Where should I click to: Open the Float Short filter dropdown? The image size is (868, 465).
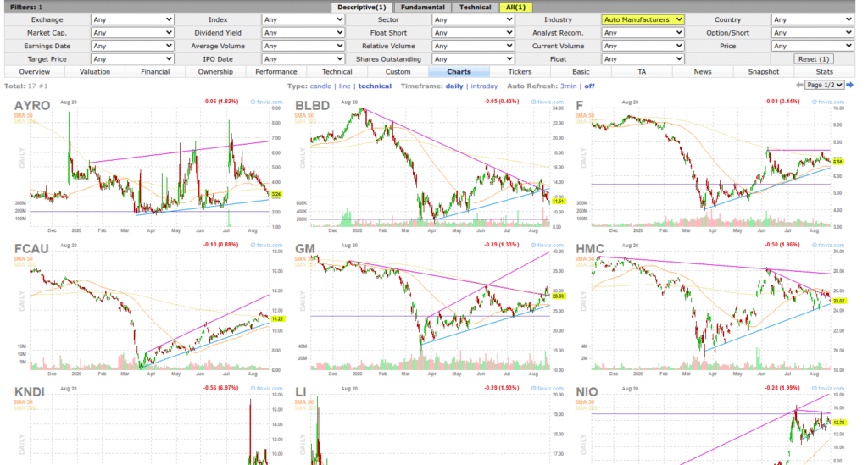(x=473, y=33)
